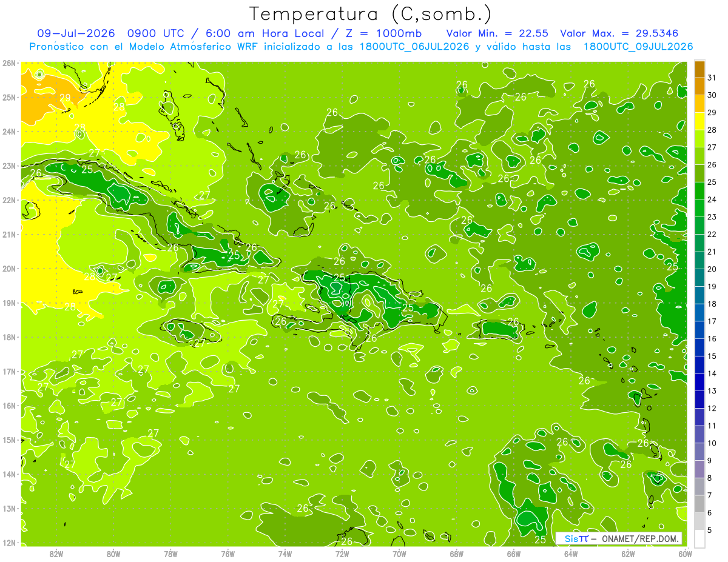This screenshot has width=728, height=562.
Task: Click the legend value "18"
Action: click(x=712, y=304)
